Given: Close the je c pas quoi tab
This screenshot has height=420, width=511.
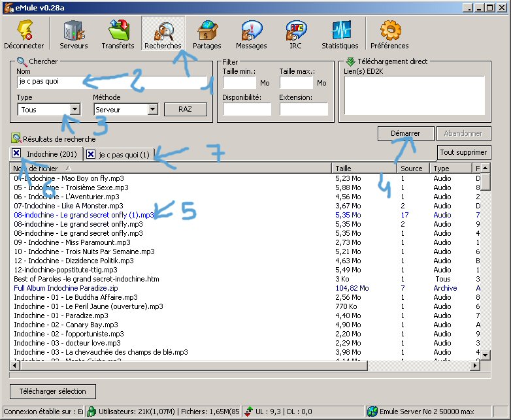Looking at the screenshot, I should [x=91, y=154].
